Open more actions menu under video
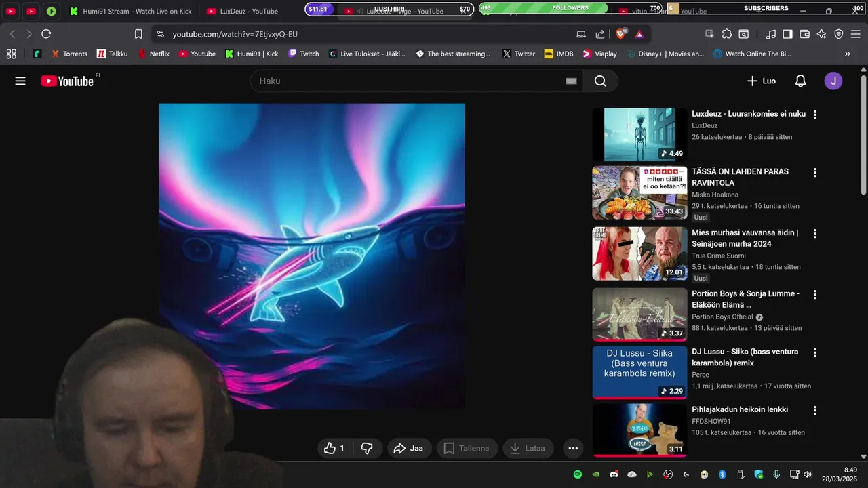Screen dimensions: 868x488 [x=573, y=448]
